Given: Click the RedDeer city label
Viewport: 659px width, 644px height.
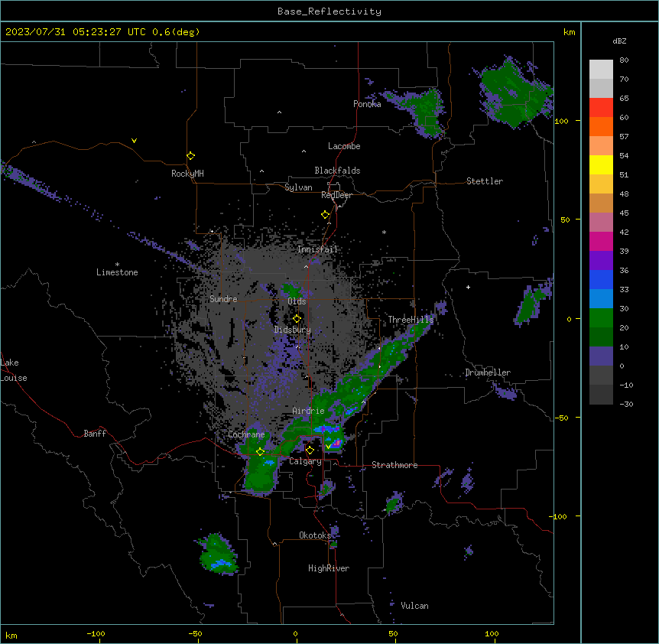Looking at the screenshot, I should pos(336,195).
